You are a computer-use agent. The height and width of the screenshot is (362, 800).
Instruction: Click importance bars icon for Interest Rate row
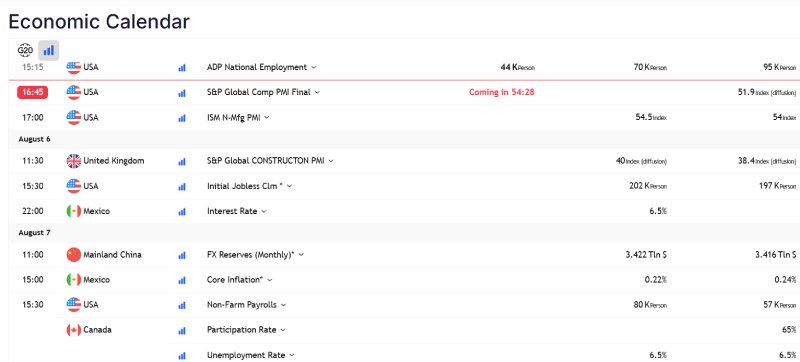point(182,212)
